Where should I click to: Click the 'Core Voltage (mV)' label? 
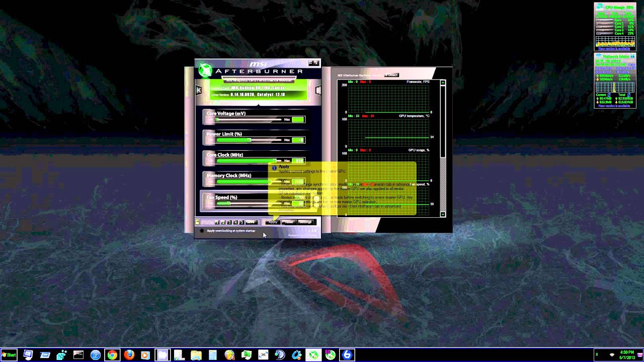click(226, 114)
